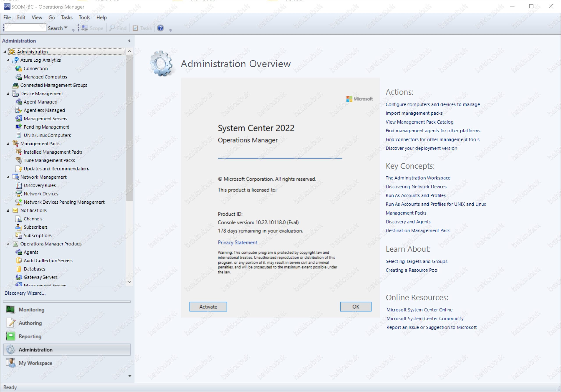The height and width of the screenshot is (392, 561).
Task: Expand navigation buttons overflow arrow at bottom
Action: coord(130,376)
